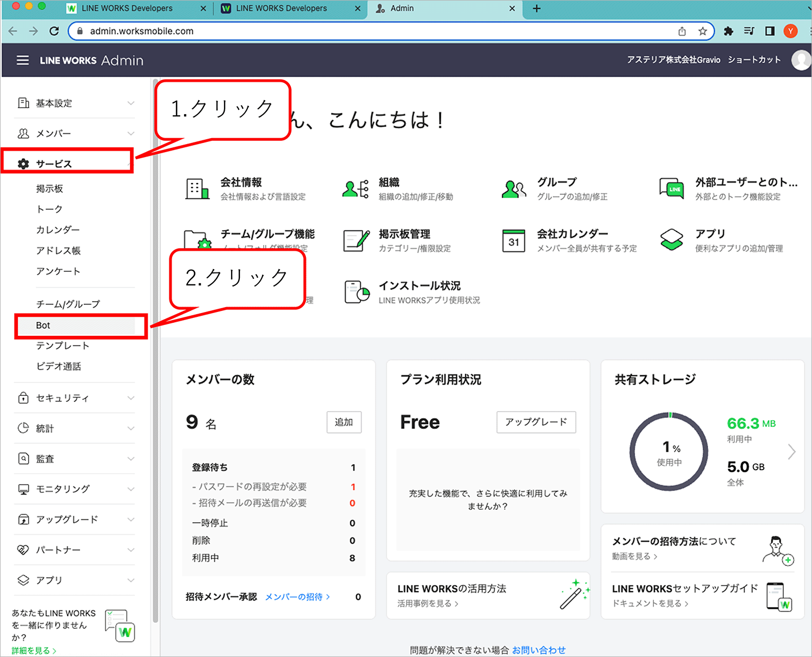The width and height of the screenshot is (812, 657).
Task: Click the パートナー handshake icon in sidebar
Action: pos(23,550)
